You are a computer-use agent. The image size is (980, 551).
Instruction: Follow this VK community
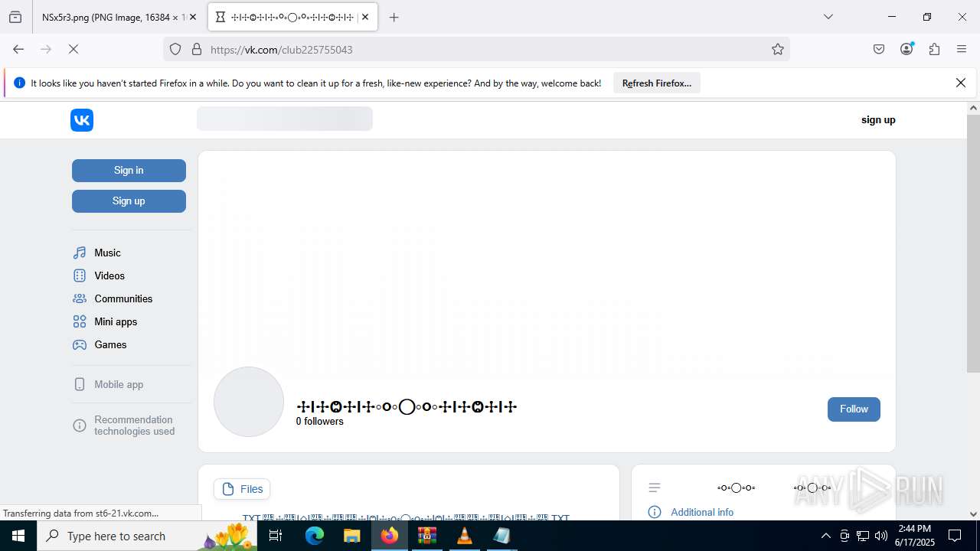coord(854,409)
